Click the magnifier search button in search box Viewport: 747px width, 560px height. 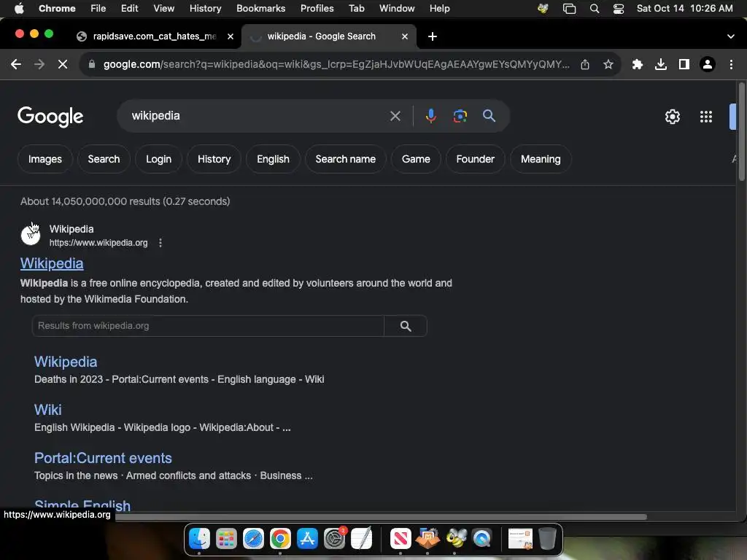pyautogui.click(x=489, y=116)
